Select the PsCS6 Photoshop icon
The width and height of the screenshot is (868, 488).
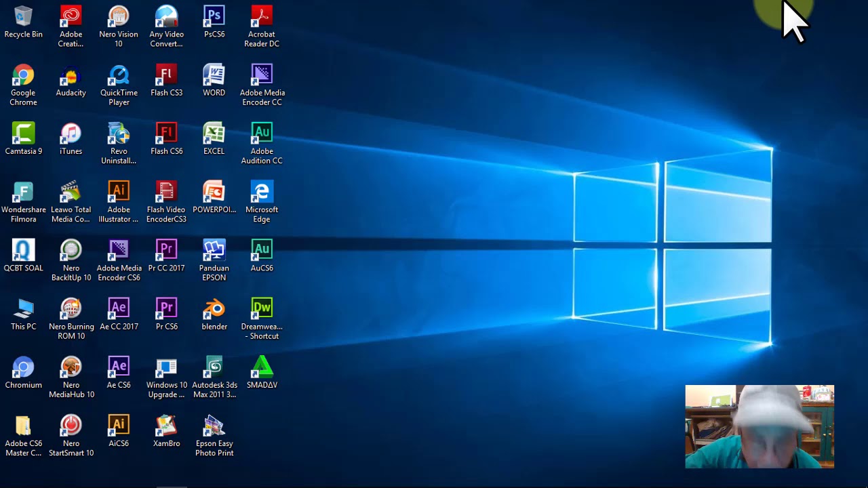(x=214, y=16)
